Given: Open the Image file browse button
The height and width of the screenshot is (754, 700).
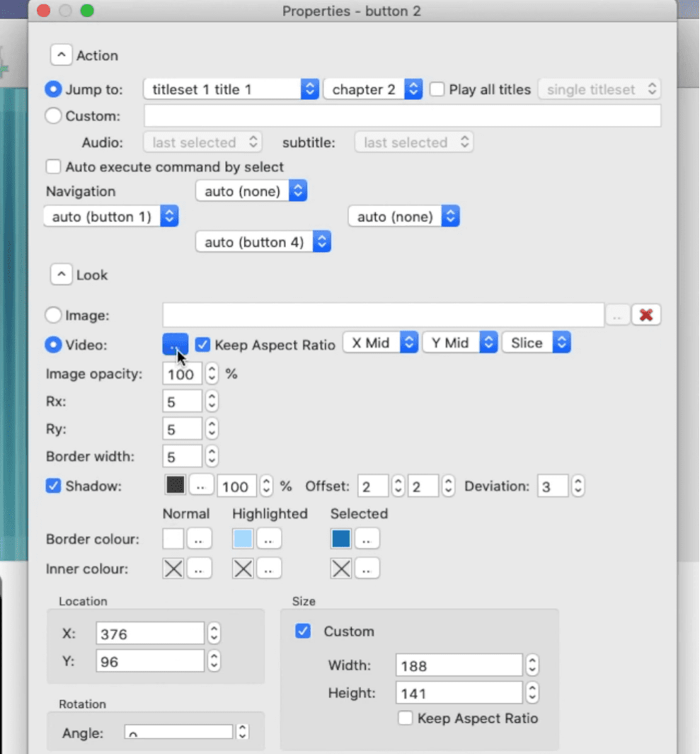Looking at the screenshot, I should [617, 316].
